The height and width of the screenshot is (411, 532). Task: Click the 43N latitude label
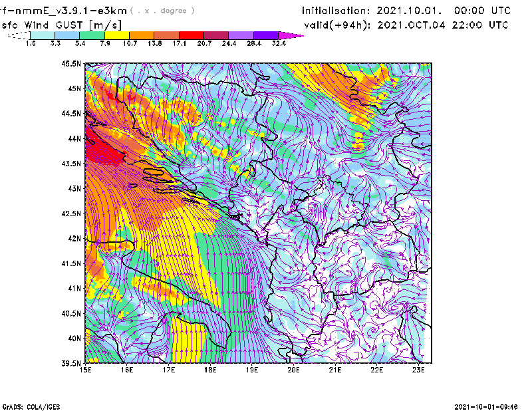coord(74,188)
